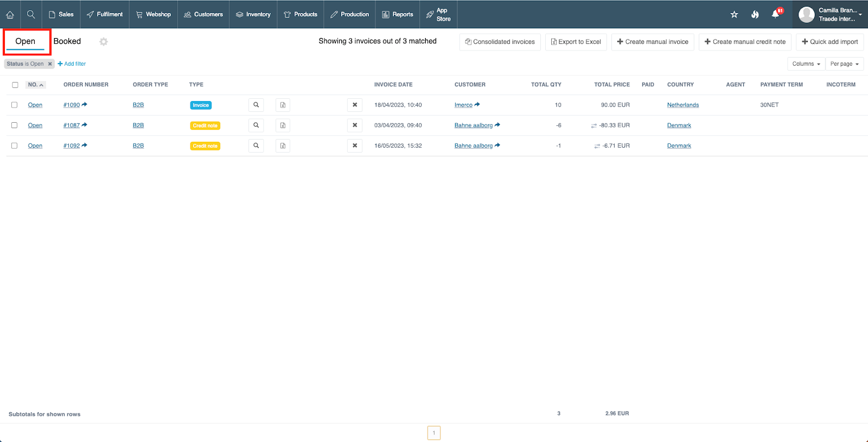Preview credit note #1092 with magnifier icon
Image resolution: width=868 pixels, height=442 pixels.
click(256, 146)
